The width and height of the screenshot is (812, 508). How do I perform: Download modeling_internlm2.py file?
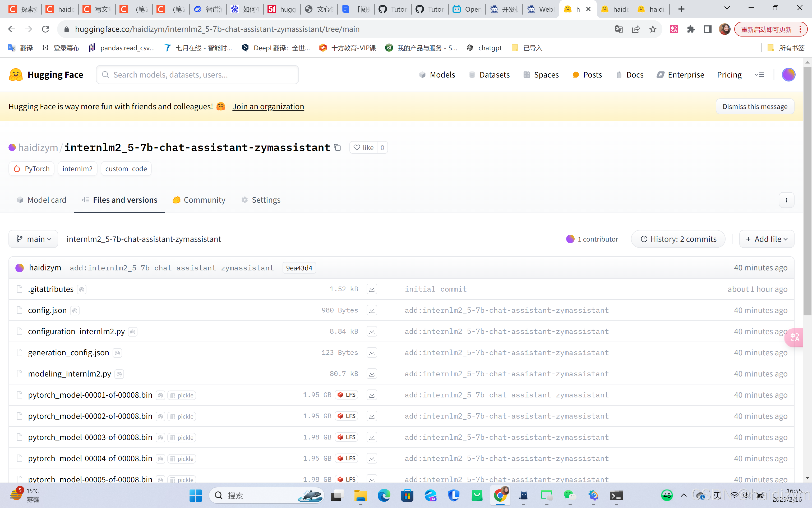372,374
